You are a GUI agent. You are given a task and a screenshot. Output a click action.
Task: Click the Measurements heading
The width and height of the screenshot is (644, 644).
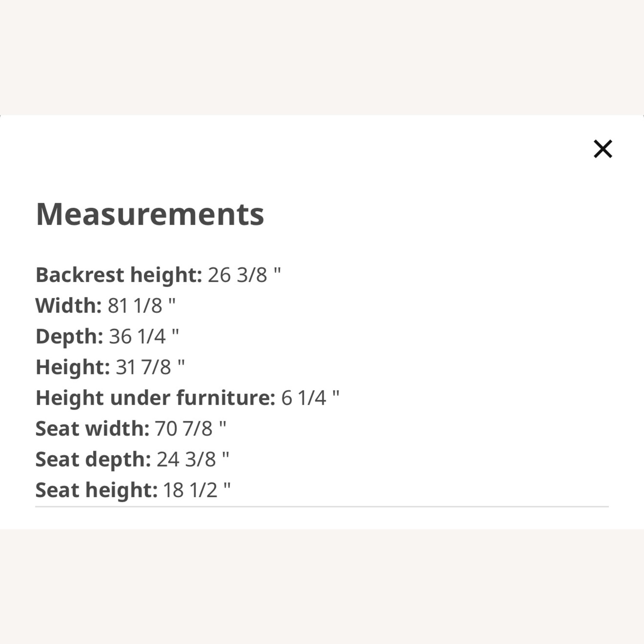click(x=150, y=214)
